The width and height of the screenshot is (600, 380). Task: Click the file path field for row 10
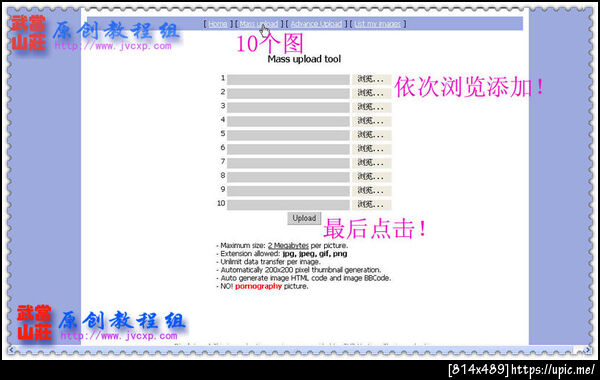[x=288, y=205]
